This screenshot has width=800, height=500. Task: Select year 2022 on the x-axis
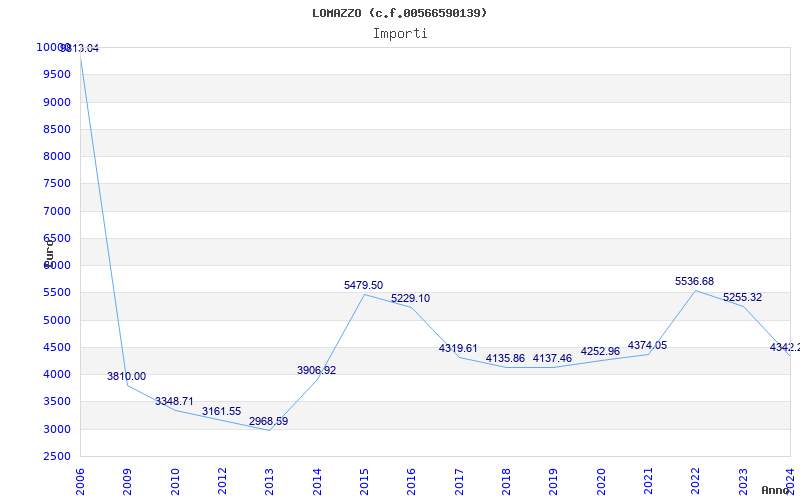[x=695, y=480]
